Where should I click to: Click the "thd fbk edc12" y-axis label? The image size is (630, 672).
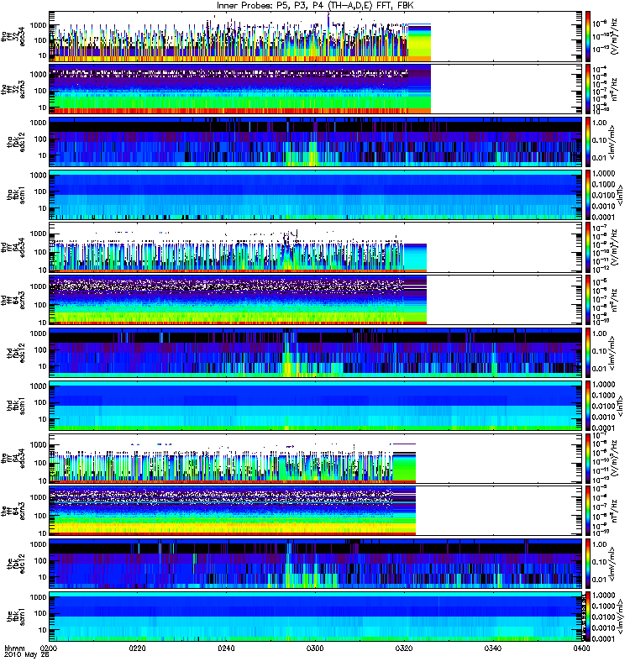point(16,353)
